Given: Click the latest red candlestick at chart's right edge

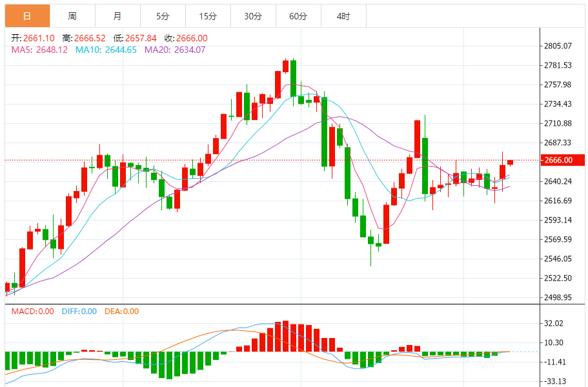Looking at the screenshot, I should point(511,163).
